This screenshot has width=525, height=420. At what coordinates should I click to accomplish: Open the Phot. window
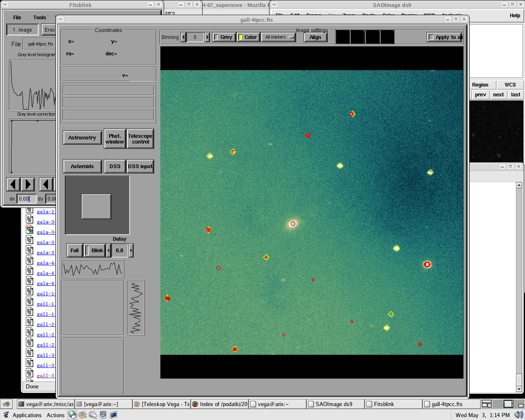(x=115, y=139)
